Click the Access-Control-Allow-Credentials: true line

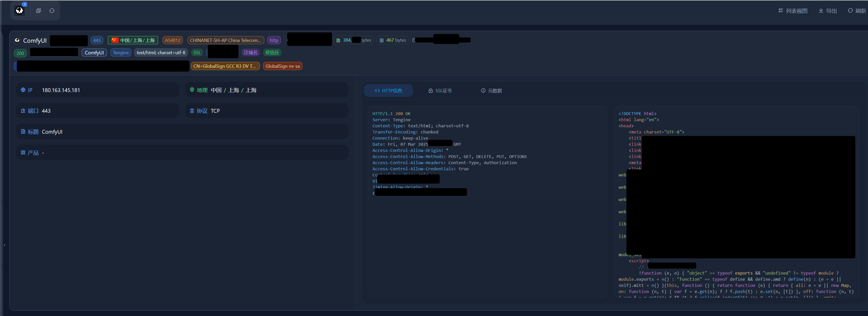(420, 169)
